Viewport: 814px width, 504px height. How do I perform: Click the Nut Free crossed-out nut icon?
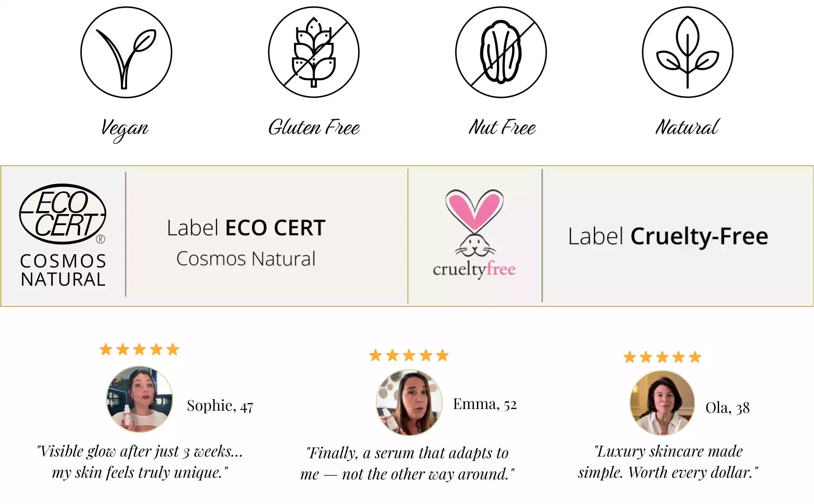[501, 52]
